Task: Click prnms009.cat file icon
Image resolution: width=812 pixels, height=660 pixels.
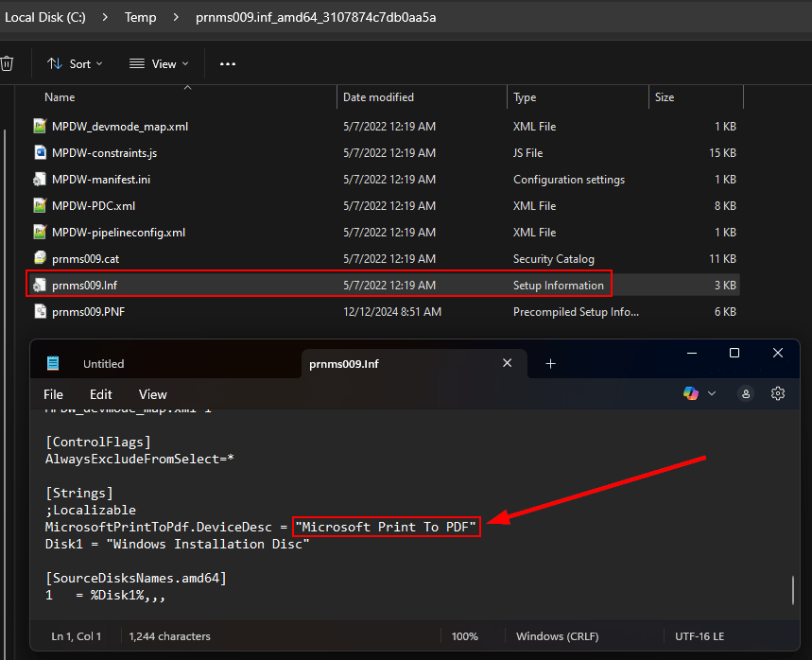Action: tap(40, 258)
